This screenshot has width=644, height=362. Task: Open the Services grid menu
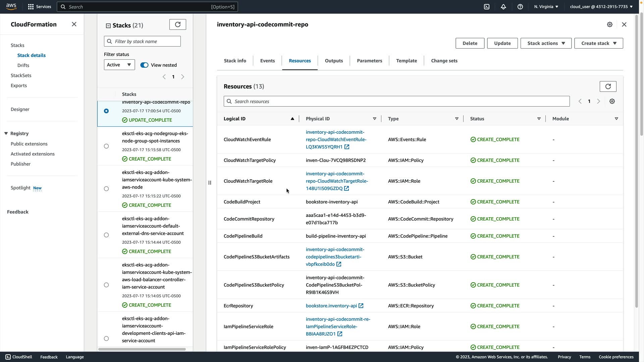[31, 7]
